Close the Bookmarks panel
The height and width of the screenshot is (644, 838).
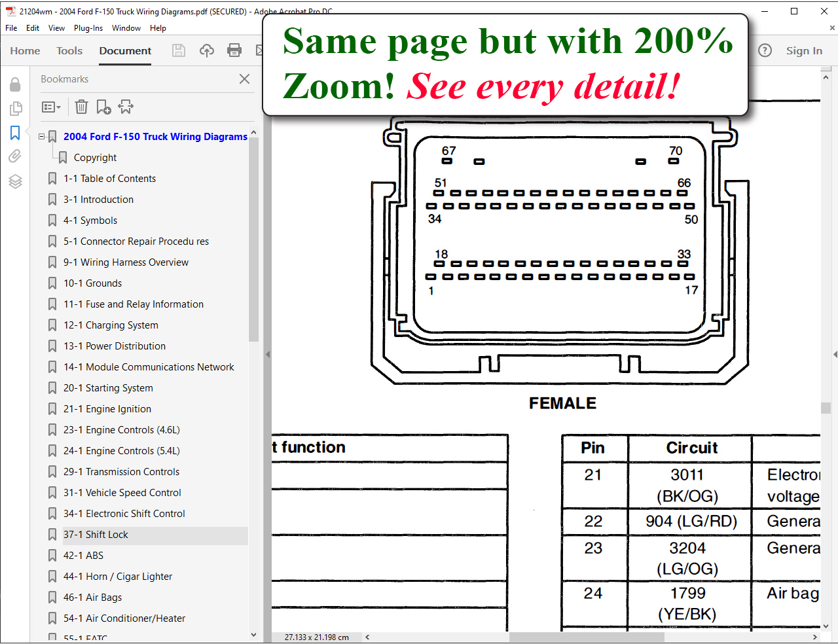pyautogui.click(x=244, y=79)
